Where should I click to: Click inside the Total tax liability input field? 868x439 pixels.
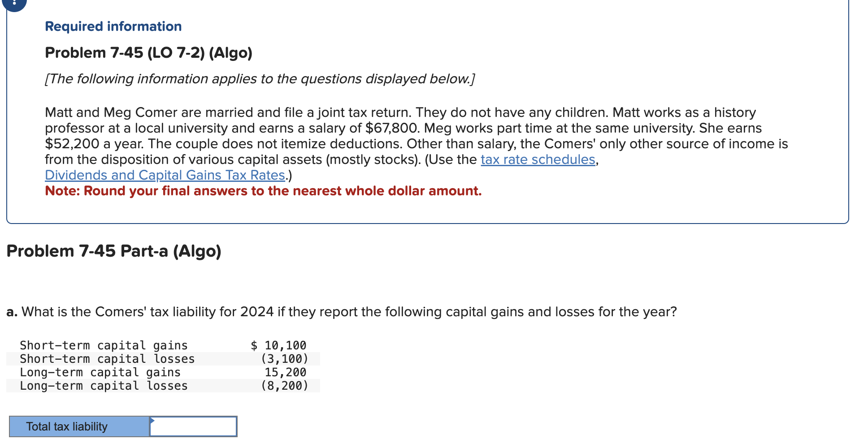192,426
